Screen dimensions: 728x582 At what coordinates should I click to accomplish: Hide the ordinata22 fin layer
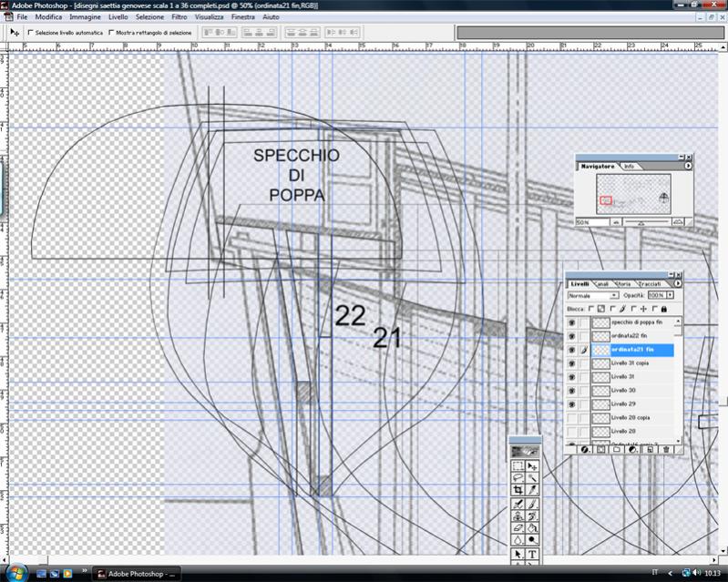[x=572, y=336]
